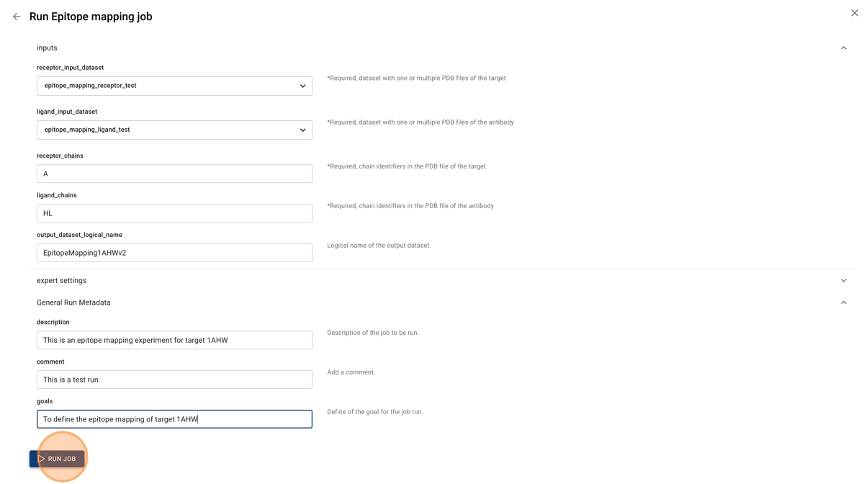Open the ligand_input_dataset dropdown
864x484 pixels.
tap(173, 130)
